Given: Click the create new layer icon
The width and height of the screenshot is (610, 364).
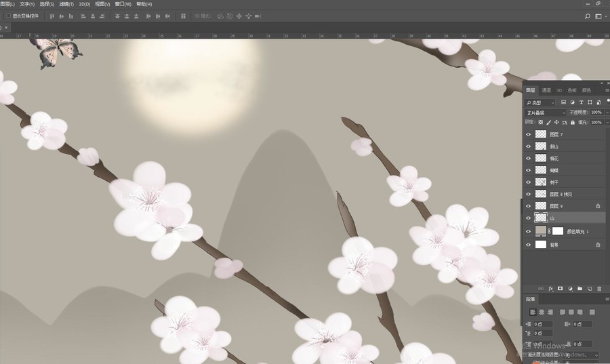Looking at the screenshot, I should 590,289.
